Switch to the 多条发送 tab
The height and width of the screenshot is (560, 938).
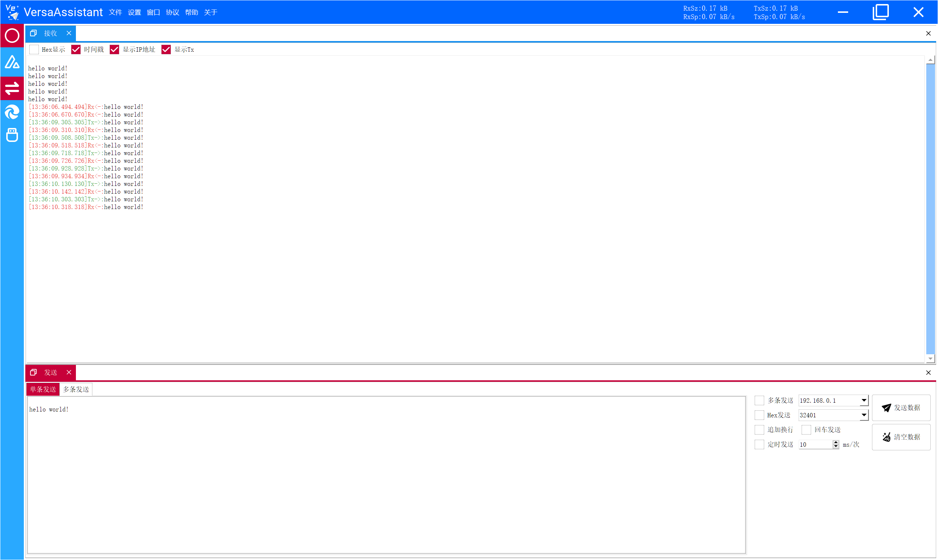pos(76,389)
